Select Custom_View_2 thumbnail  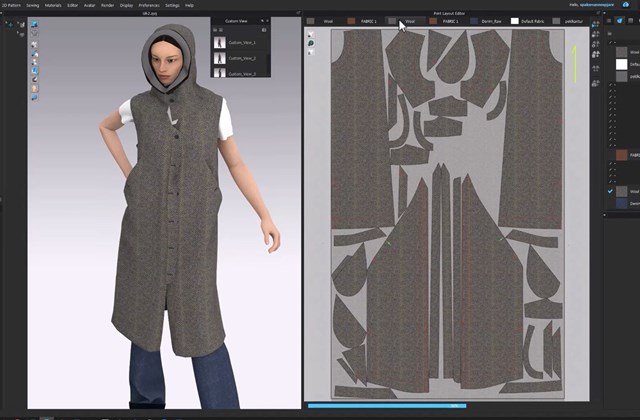[x=221, y=56]
